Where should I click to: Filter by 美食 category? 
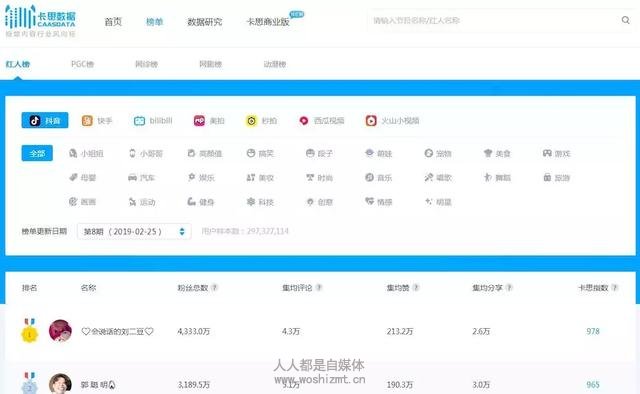pos(497,154)
